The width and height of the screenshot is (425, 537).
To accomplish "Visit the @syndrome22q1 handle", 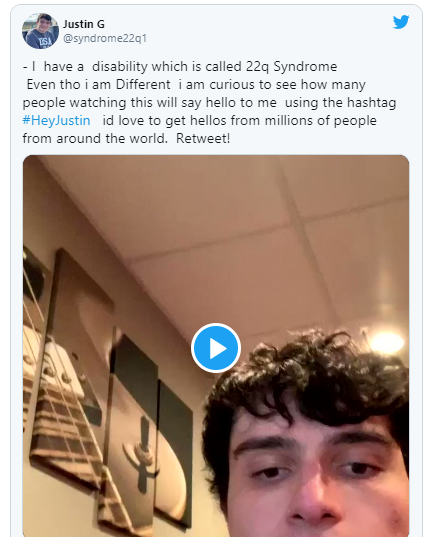I will coord(105,38).
